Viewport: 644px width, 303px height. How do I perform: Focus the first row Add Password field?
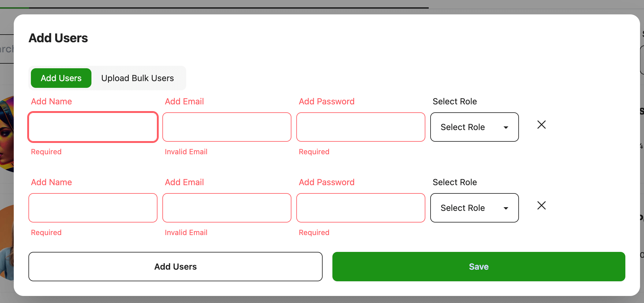point(361,127)
